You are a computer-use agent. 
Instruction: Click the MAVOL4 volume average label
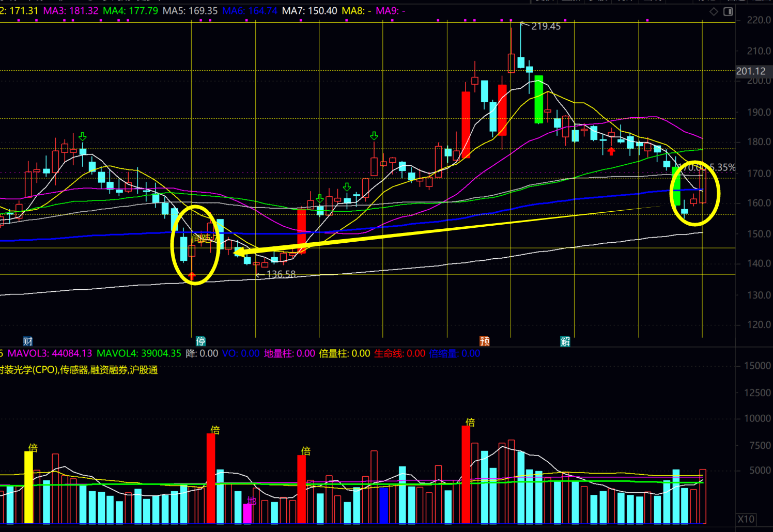[x=139, y=353]
